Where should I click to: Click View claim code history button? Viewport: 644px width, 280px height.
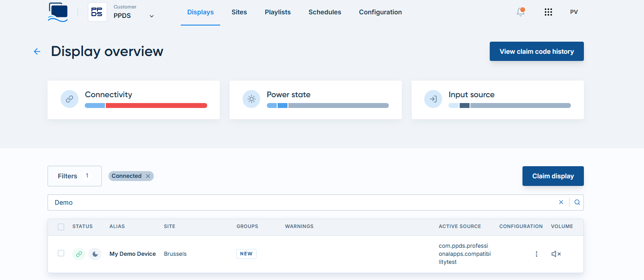pos(536,52)
